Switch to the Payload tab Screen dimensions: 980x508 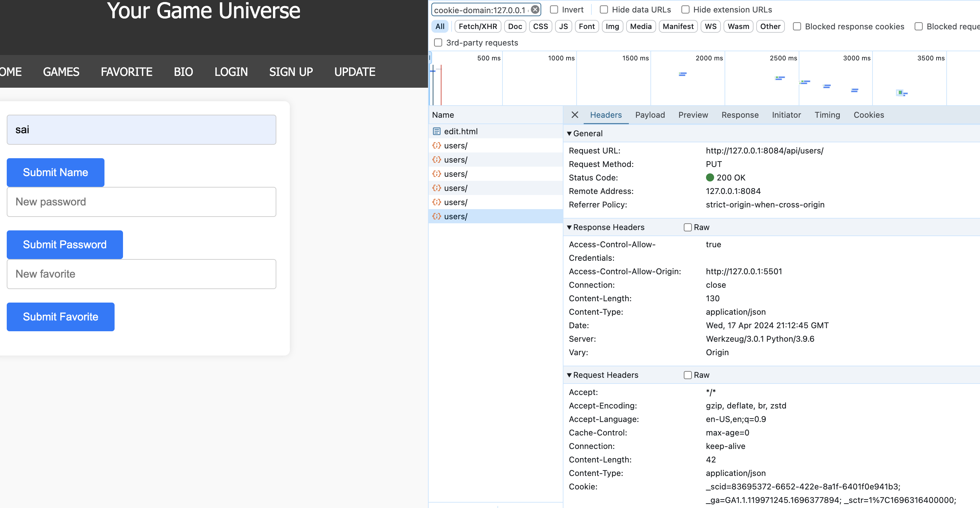(x=650, y=115)
